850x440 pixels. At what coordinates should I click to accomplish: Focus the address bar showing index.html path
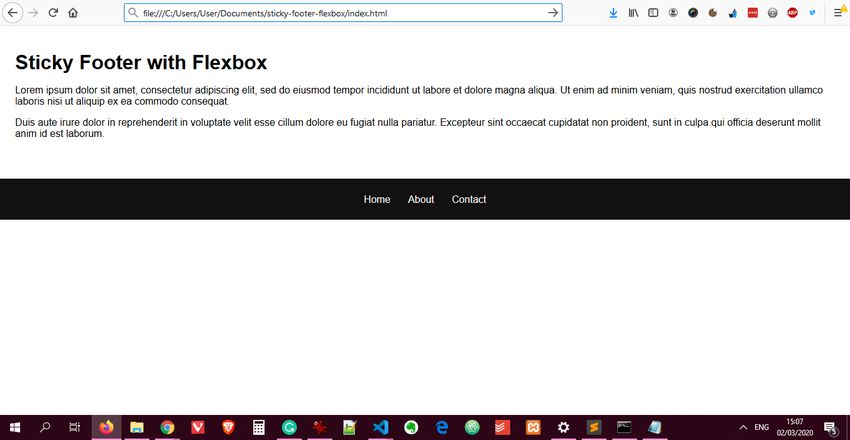343,13
